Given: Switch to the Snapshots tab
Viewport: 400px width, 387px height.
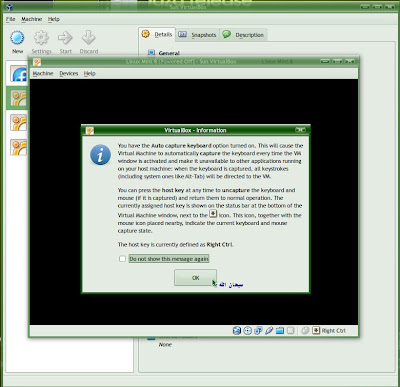Looking at the screenshot, I should [197, 35].
